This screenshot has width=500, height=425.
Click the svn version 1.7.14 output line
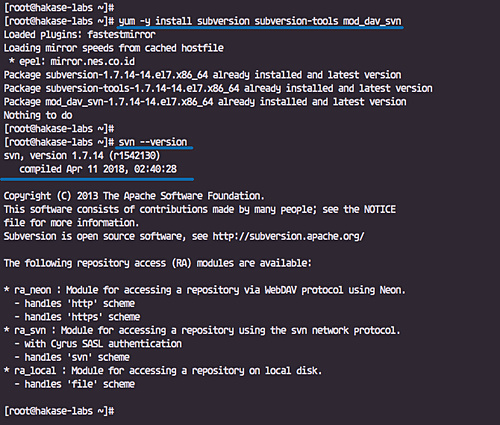[82, 156]
